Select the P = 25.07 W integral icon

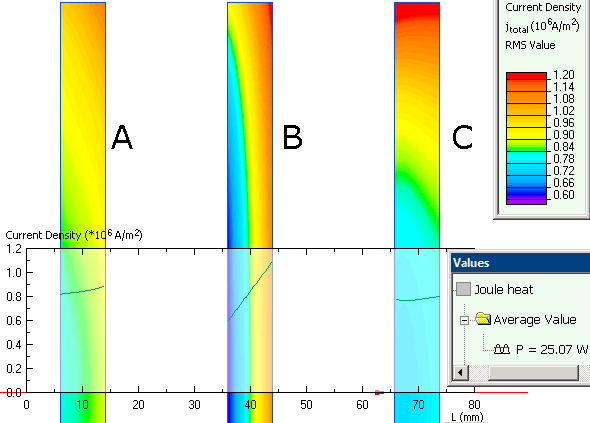coord(502,349)
